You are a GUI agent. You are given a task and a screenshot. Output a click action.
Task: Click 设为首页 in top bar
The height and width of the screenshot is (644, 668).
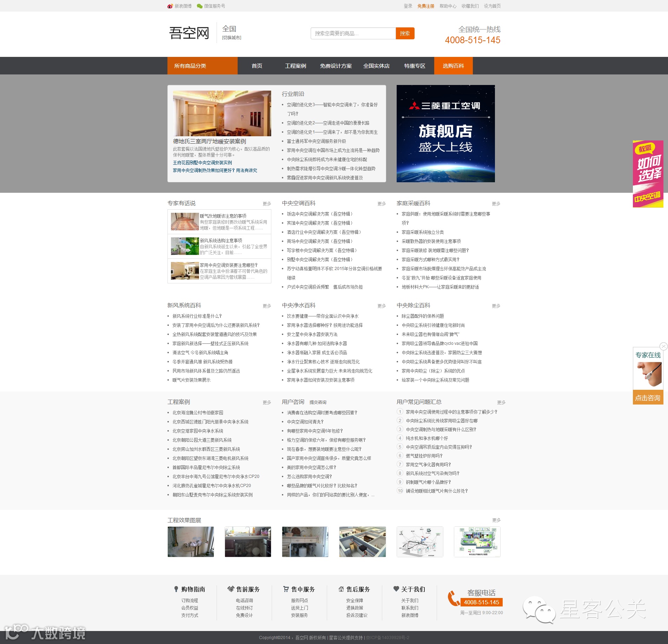492,6
